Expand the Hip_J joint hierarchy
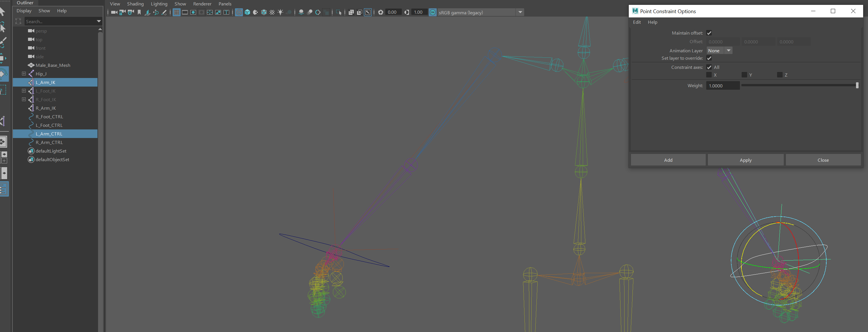The height and width of the screenshot is (332, 868). pos(24,74)
